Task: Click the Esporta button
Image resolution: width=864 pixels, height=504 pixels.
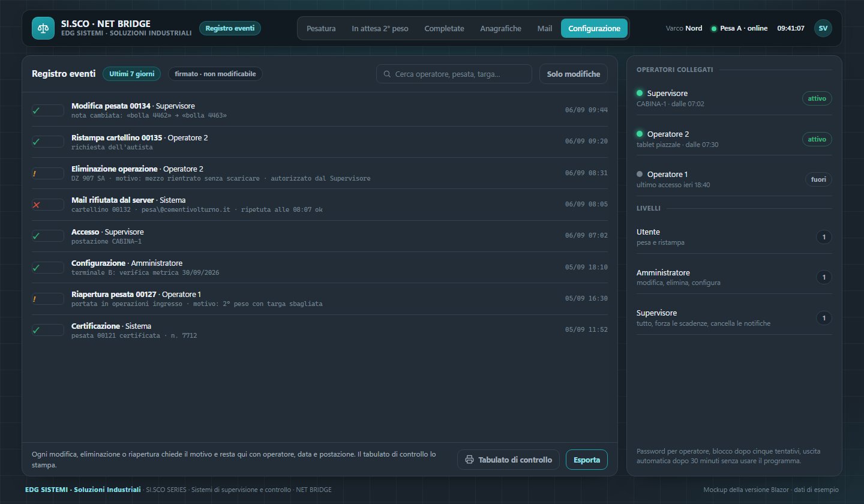Action: [587, 460]
